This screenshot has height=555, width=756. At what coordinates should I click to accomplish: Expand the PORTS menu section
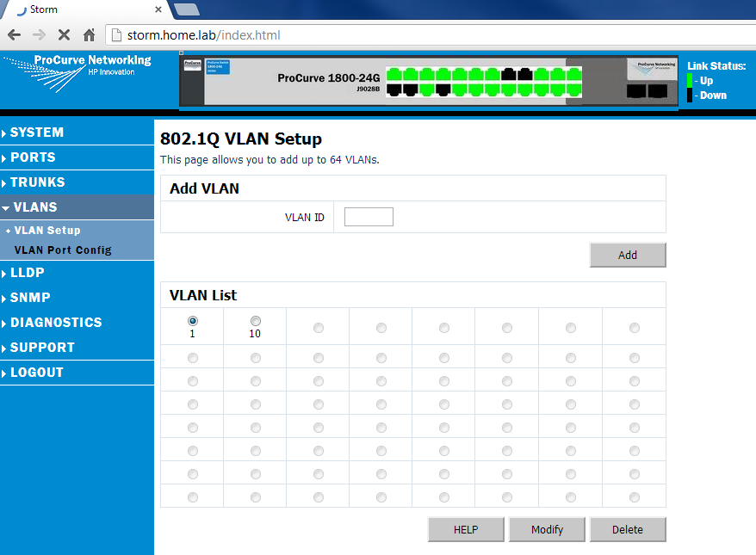coord(33,157)
